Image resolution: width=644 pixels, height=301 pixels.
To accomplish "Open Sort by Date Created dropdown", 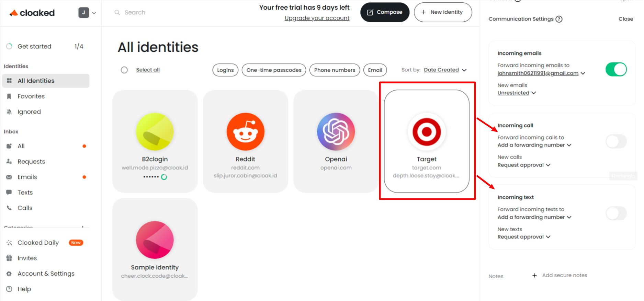I will pyautogui.click(x=445, y=70).
